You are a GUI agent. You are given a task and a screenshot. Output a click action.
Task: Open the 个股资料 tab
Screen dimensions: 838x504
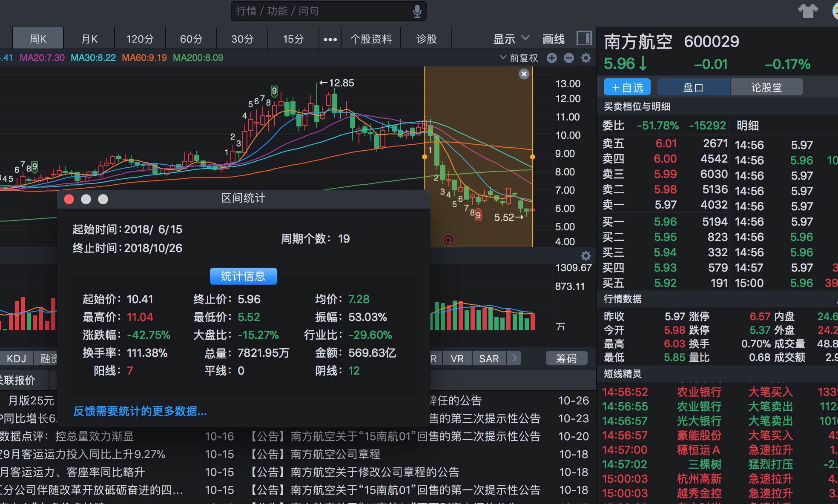pos(371,39)
